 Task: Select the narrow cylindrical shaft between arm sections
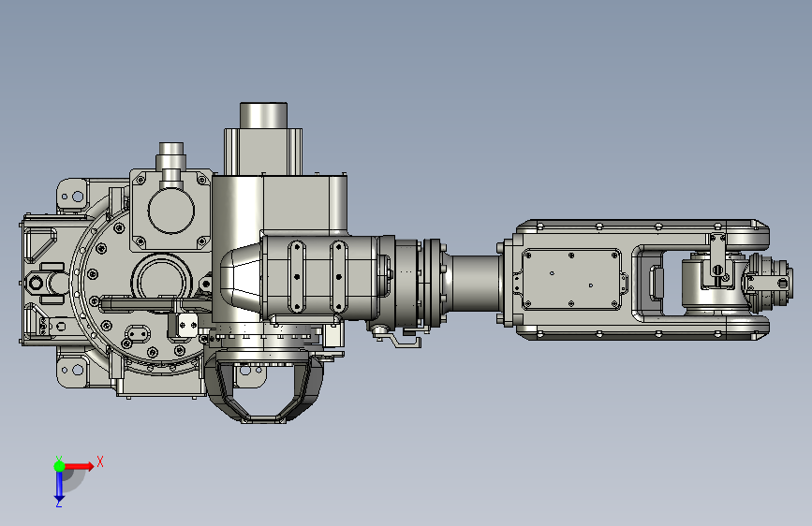click(474, 284)
